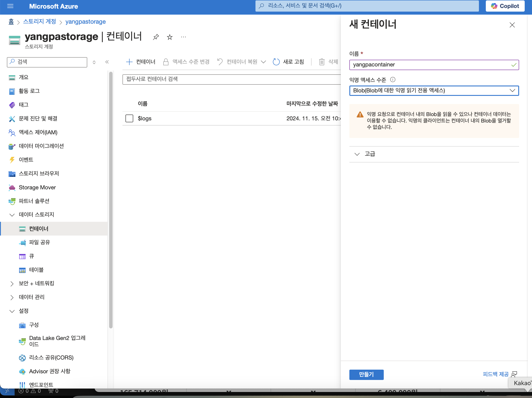Collapse the sidebar with double-chevron icon
This screenshot has height=398, width=532.
click(107, 62)
